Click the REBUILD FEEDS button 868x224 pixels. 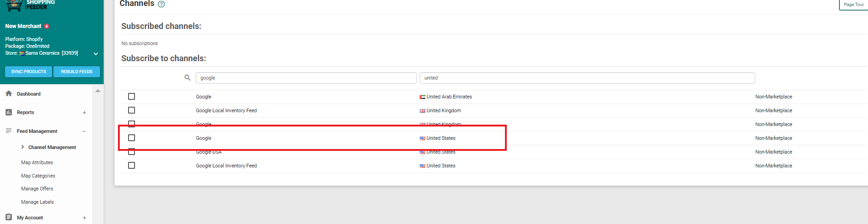click(x=76, y=72)
